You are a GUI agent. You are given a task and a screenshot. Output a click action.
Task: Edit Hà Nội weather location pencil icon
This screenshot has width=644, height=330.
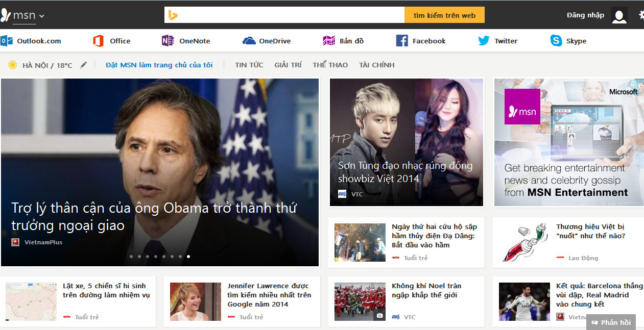84,65
